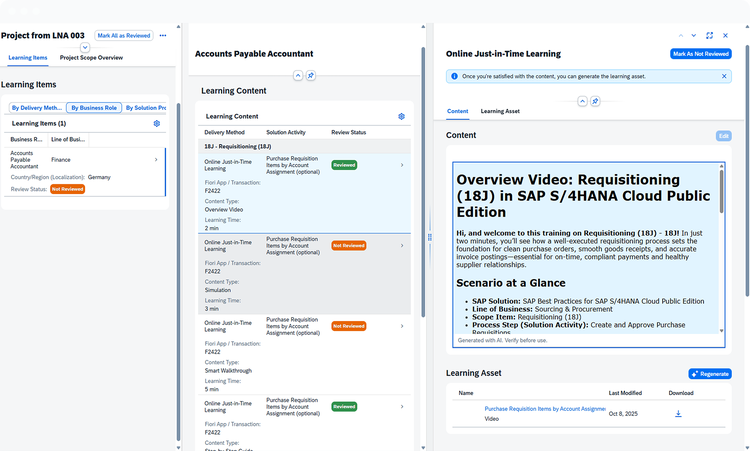Download the Purchase Requisition video asset
The image size is (750, 451).
[x=678, y=414]
